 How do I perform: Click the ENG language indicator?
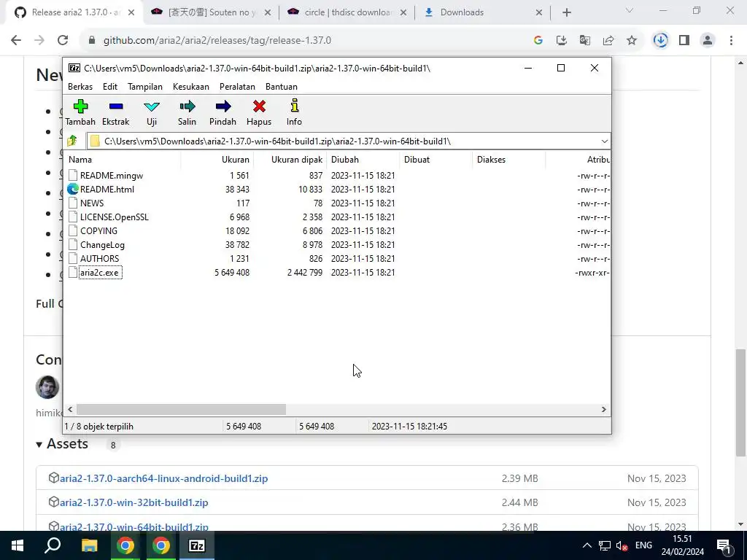click(x=643, y=545)
